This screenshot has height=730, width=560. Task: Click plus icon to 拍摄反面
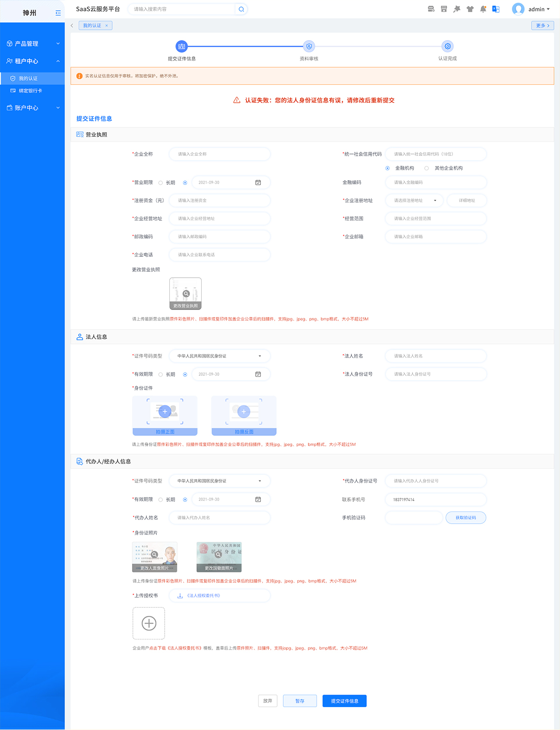click(244, 412)
